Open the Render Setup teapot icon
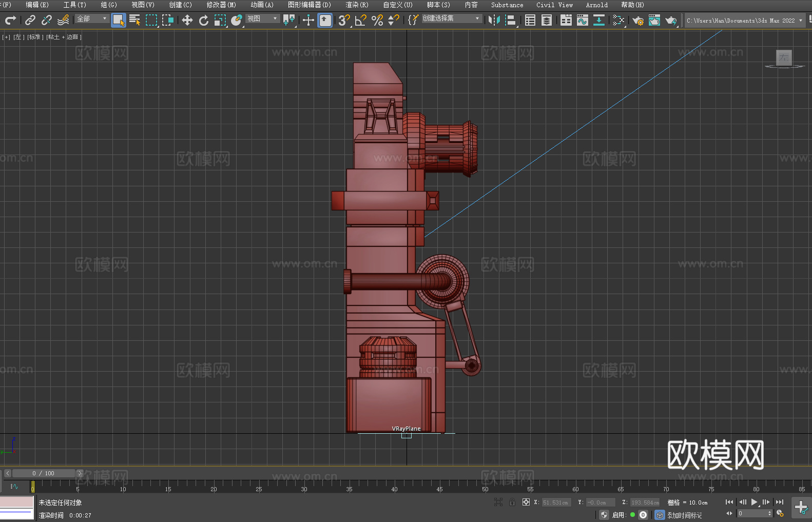This screenshot has height=522, width=812. [x=637, y=21]
